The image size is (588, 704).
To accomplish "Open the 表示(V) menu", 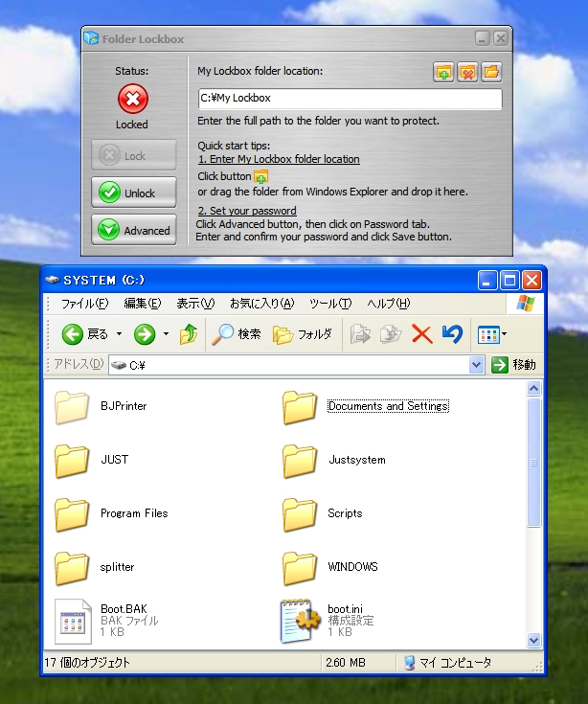I will click(x=195, y=304).
